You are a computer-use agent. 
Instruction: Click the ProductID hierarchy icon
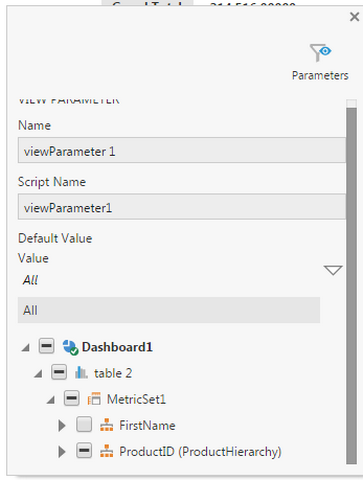107,451
